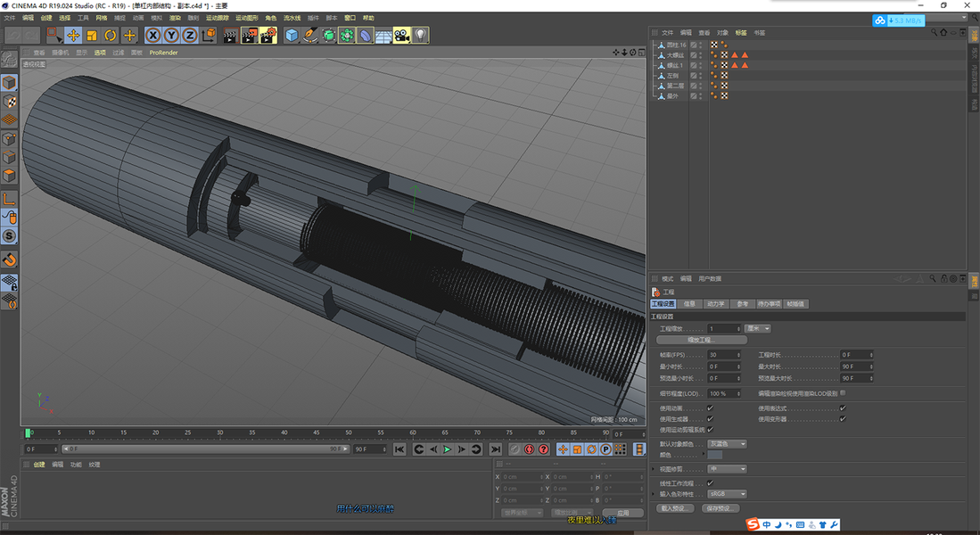Open the Bend deformer icon

[x=365, y=36]
